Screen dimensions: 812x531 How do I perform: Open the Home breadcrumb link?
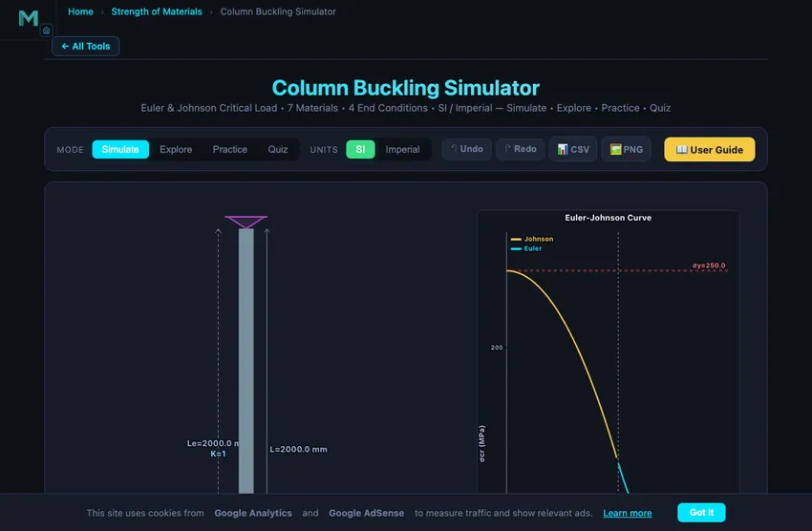(x=81, y=11)
